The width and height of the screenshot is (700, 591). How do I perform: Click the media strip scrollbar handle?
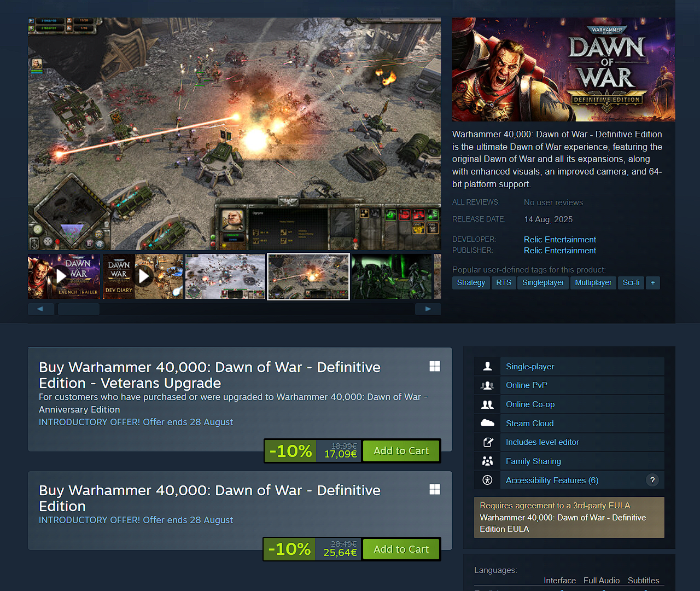coord(79,309)
